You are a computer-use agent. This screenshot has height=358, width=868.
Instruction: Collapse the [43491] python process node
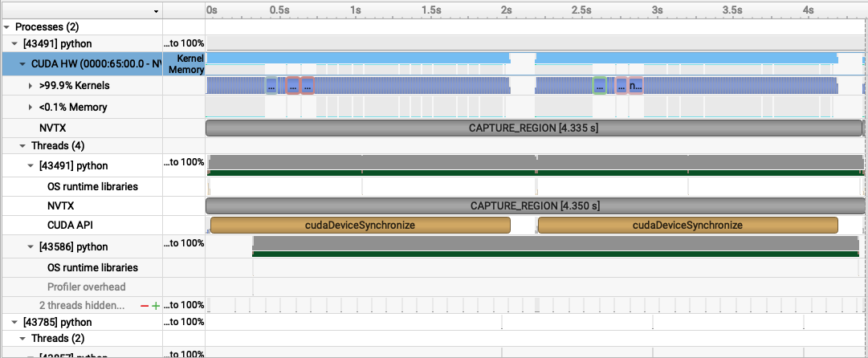tap(14, 43)
